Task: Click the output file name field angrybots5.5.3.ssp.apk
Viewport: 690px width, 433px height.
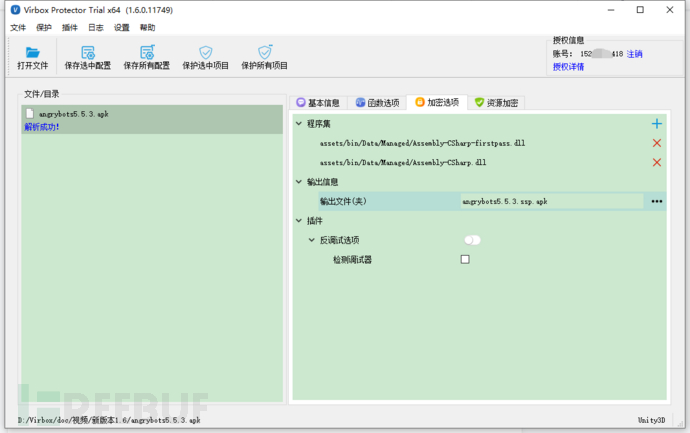Action: pos(551,201)
